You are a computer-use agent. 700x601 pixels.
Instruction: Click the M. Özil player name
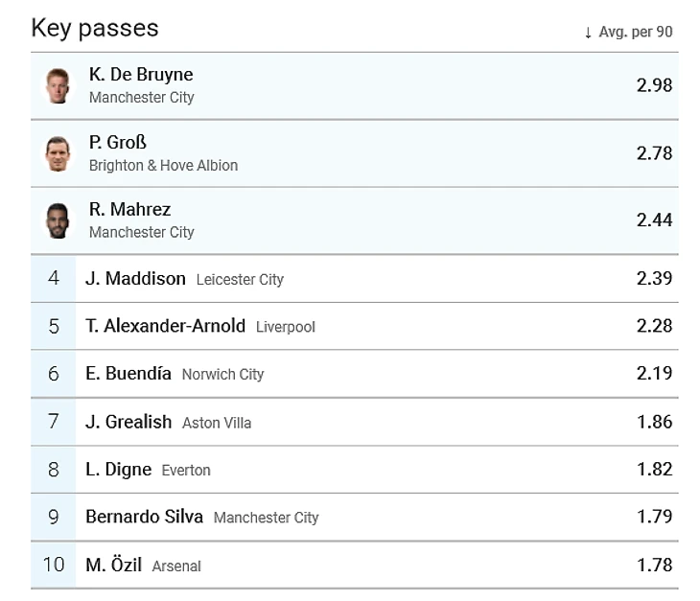coord(113,565)
